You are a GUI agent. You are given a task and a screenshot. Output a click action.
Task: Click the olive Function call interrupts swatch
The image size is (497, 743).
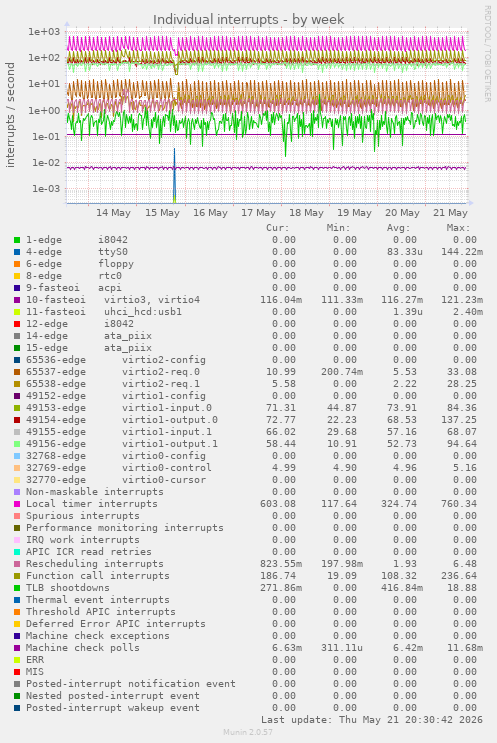pos(17,576)
